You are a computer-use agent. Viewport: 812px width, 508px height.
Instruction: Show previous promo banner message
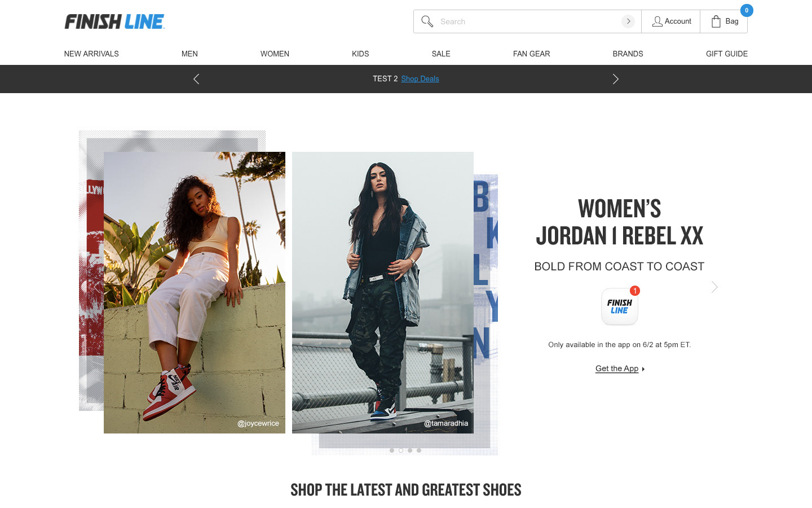point(196,79)
